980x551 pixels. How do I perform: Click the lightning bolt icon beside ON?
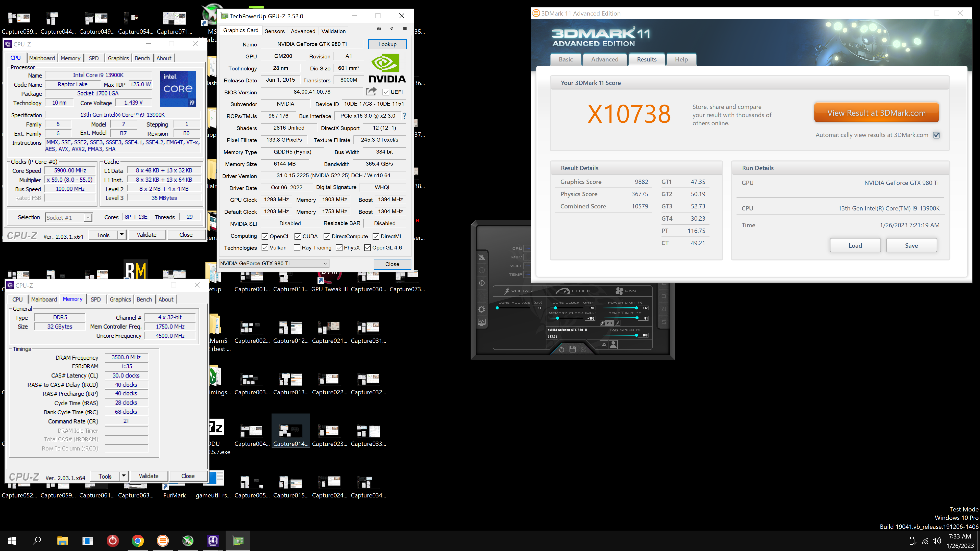618,323
